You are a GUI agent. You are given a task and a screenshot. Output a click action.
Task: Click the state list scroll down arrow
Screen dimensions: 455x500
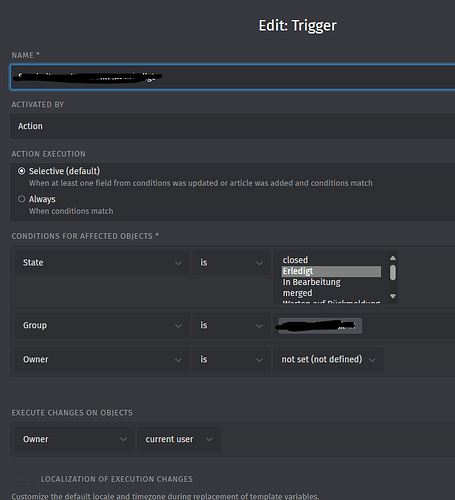[x=393, y=296]
